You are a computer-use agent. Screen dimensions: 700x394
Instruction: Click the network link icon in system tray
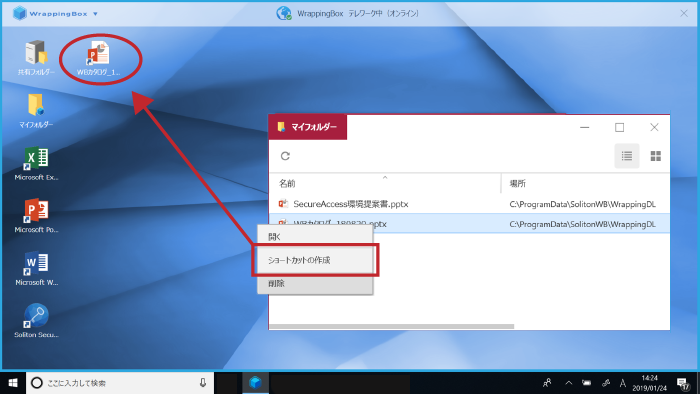[x=606, y=383]
